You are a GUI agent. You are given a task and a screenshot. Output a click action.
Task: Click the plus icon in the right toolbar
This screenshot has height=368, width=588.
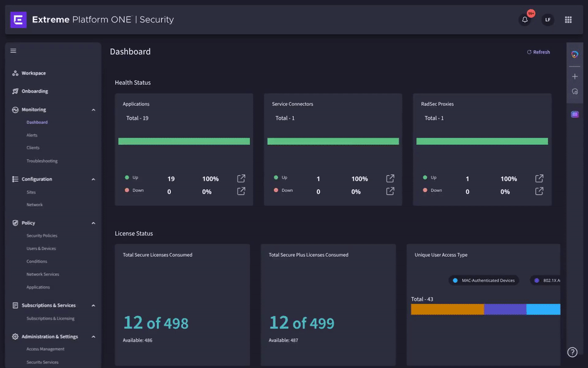574,76
